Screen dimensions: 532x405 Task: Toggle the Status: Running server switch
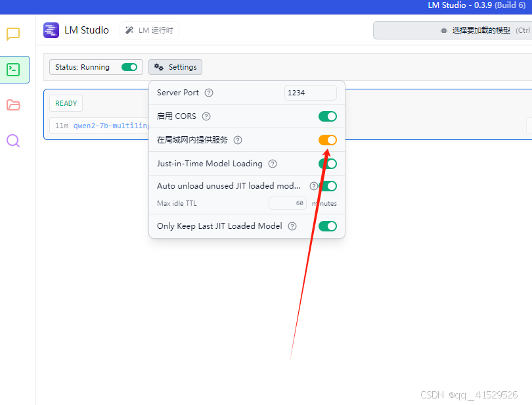[x=129, y=67]
